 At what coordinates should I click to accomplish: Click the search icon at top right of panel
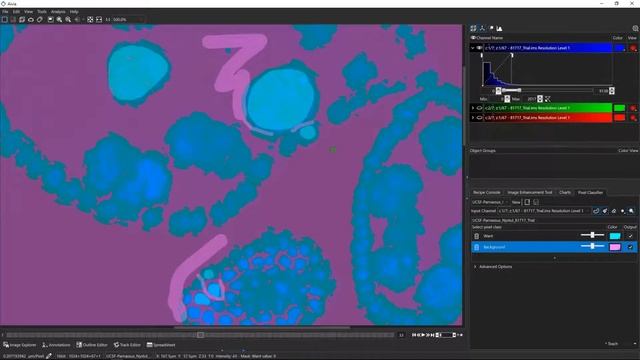tap(635, 28)
